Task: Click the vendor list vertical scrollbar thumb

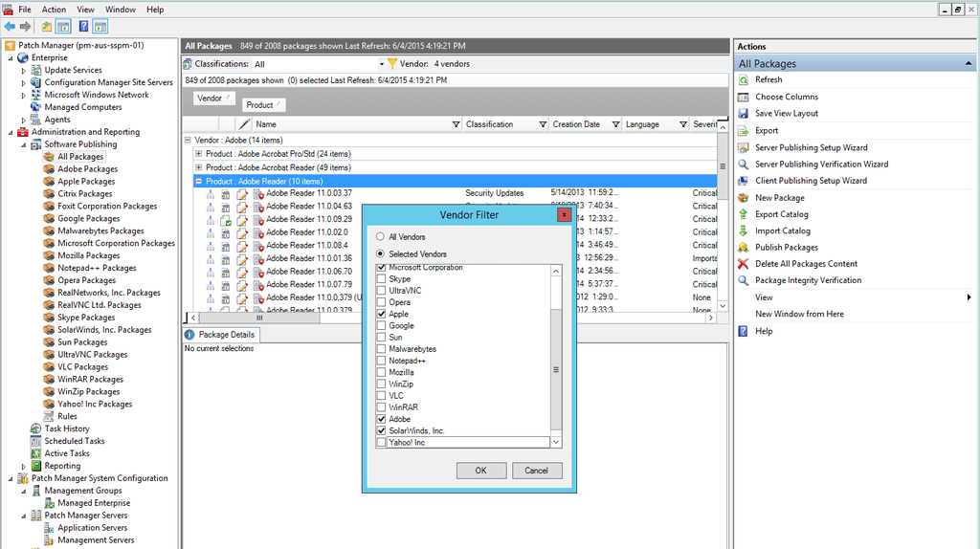Action: (556, 370)
